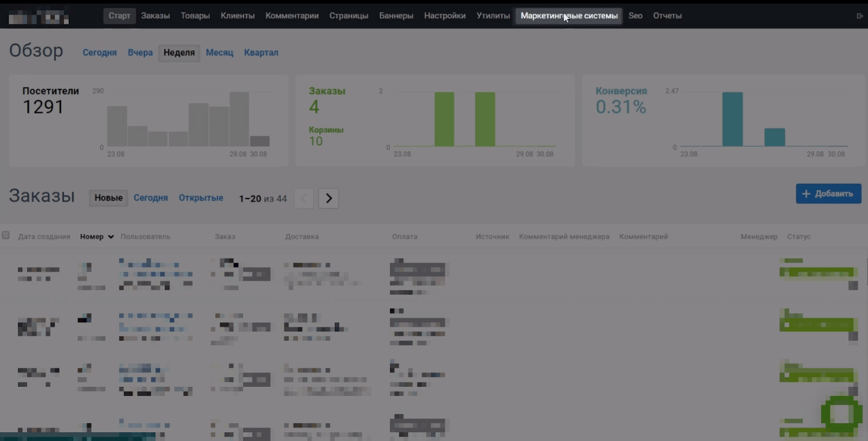Click the tallest Посетители chart bar
Screen dimensions: 868x441
pyautogui.click(x=239, y=119)
